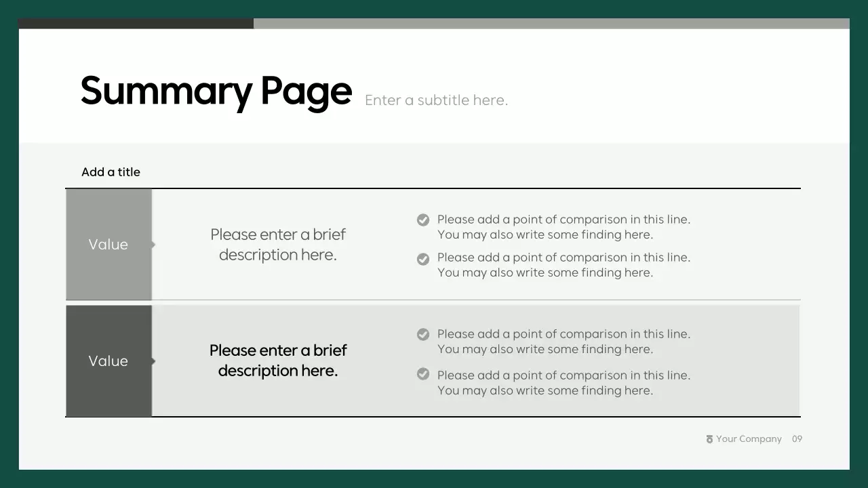
Task: Click the page number 09 in the footer
Action: click(x=797, y=439)
